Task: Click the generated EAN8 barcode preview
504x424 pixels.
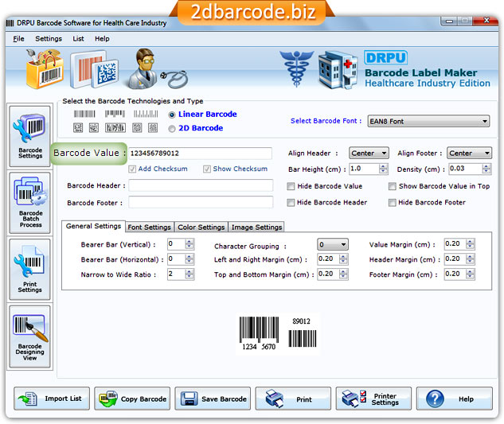Action: pyautogui.click(x=278, y=333)
